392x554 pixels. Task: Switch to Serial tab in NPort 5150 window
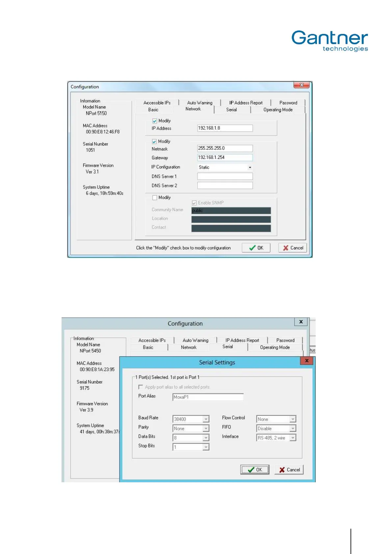point(231,110)
